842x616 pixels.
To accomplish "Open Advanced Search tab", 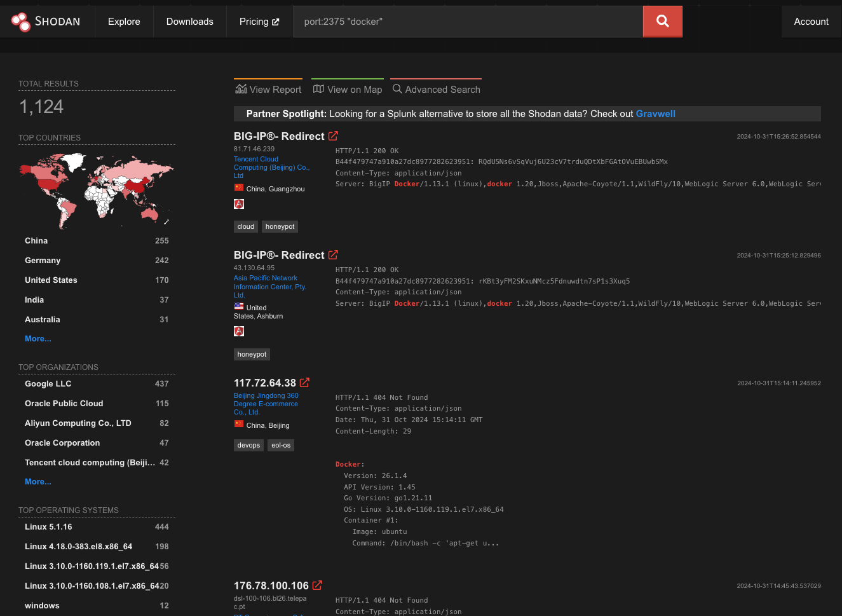I will click(436, 89).
